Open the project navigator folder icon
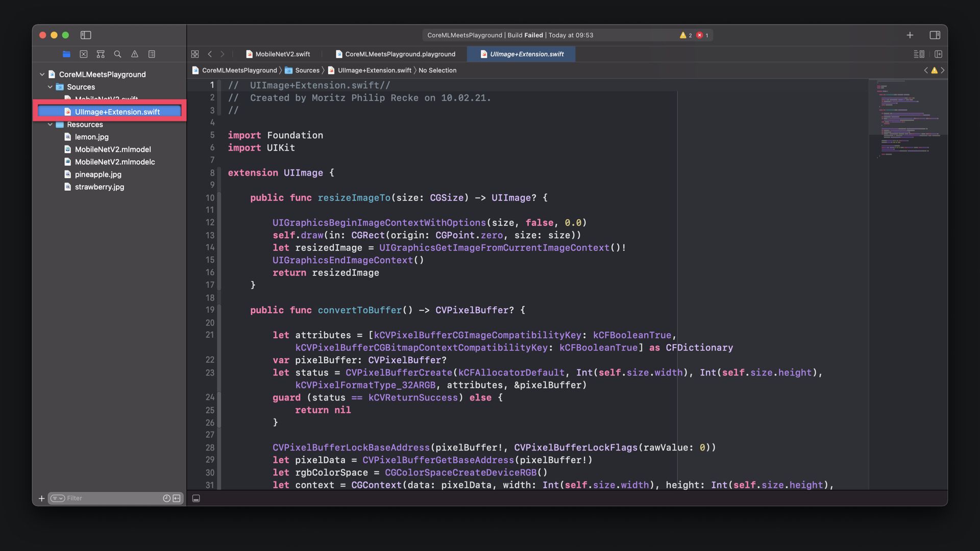This screenshot has width=980, height=551. [66, 54]
